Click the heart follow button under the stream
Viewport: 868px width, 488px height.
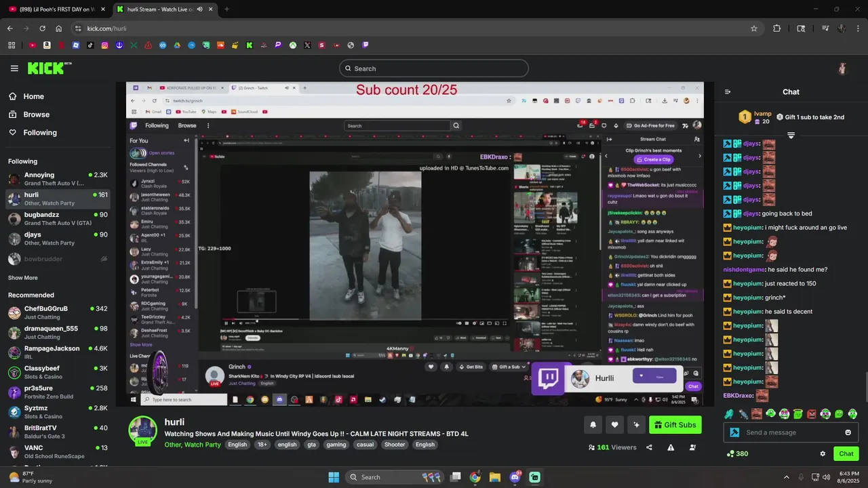click(614, 425)
